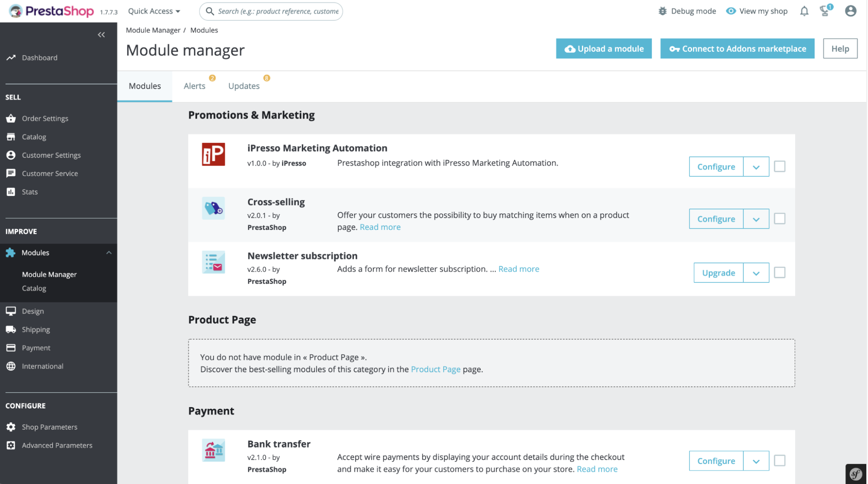
Task: Collapse the Modules sidebar section
Action: point(109,252)
